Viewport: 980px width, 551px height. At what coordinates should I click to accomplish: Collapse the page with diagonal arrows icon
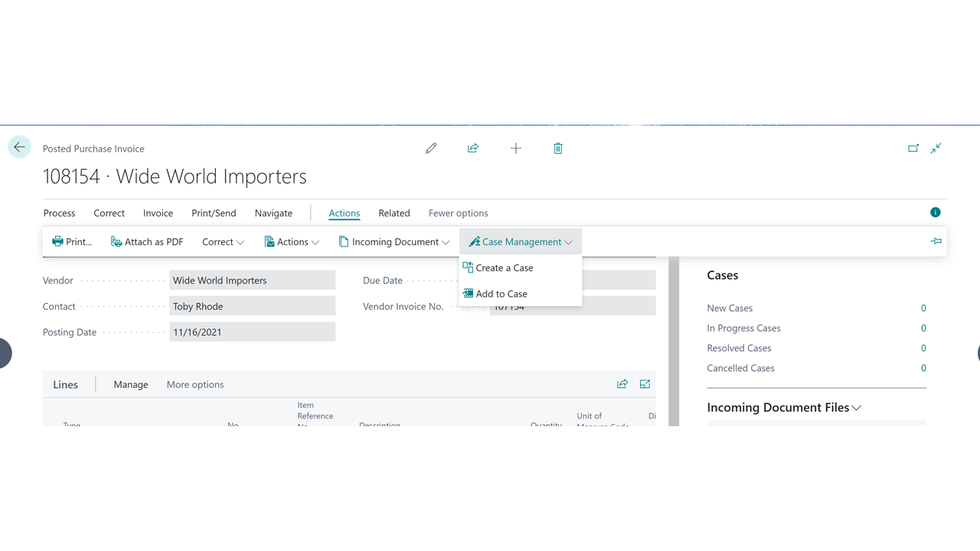(936, 148)
